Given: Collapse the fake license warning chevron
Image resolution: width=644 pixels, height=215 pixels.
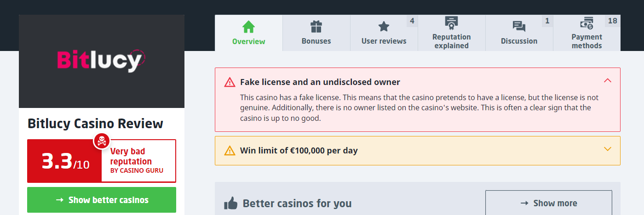Looking at the screenshot, I should (607, 81).
